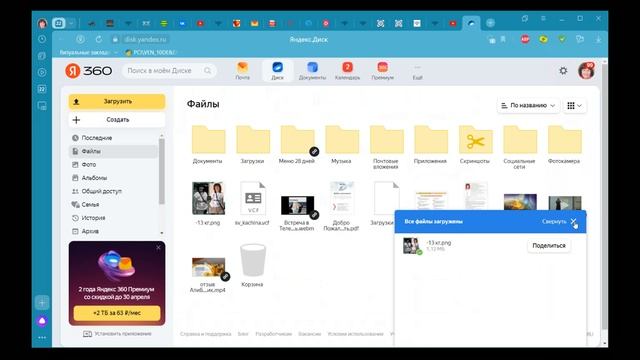Open Последние in the sidebar

point(97,138)
